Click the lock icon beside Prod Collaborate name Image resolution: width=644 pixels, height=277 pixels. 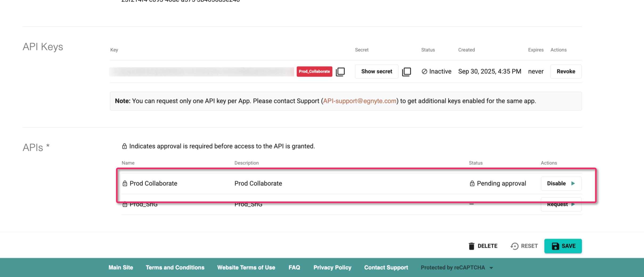coord(125,183)
